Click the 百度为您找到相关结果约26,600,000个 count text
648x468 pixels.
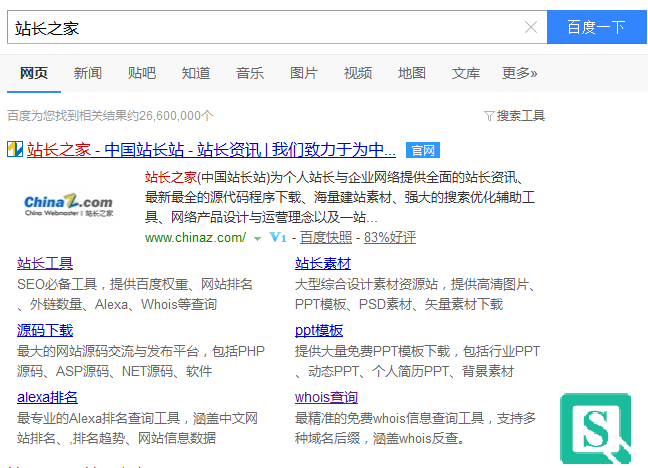[x=110, y=116]
